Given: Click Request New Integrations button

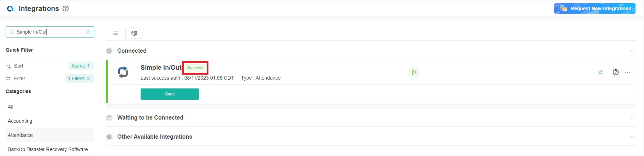Looking at the screenshot, I should pos(595,8).
